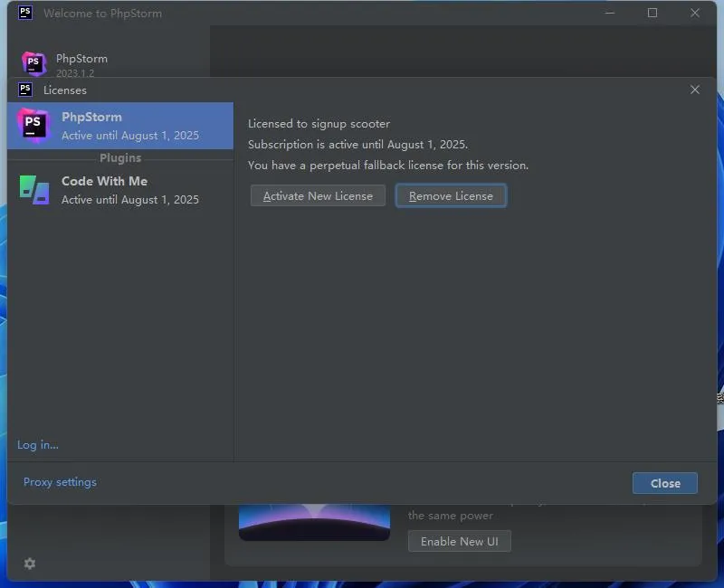Viewport: 724px width, 588px height.
Task: Click the perpetual fallback license text line
Action: pos(388,166)
